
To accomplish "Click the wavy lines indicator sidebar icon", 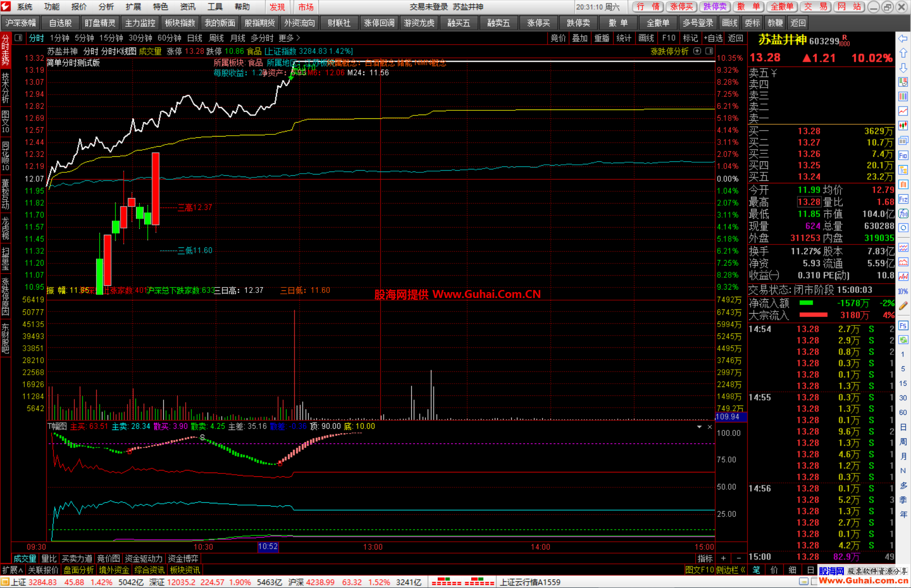I will point(903,247).
